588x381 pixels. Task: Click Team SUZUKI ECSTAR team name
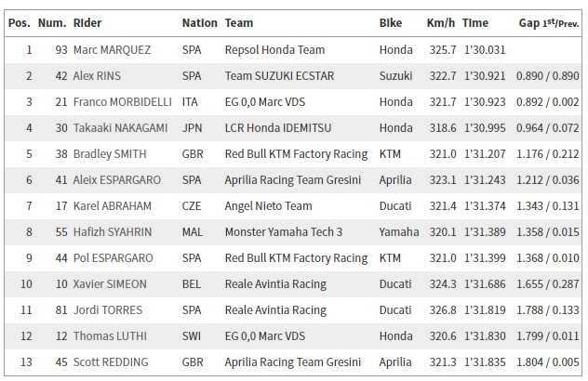[279, 76]
